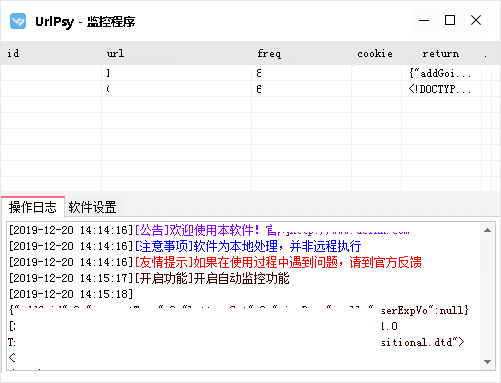
Task: Click the freq column header
Action: click(302, 53)
